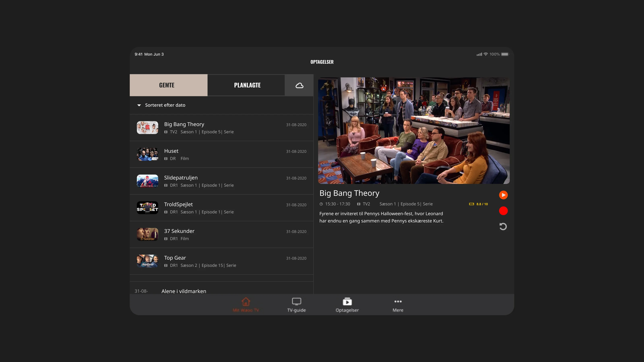The width and height of the screenshot is (644, 362).
Task: Click the large Big Bang Theory preview image
Action: click(414, 130)
